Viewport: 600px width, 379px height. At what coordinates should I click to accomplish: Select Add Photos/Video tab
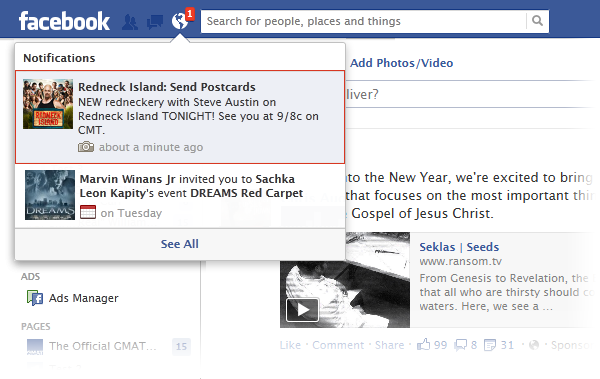pos(401,63)
